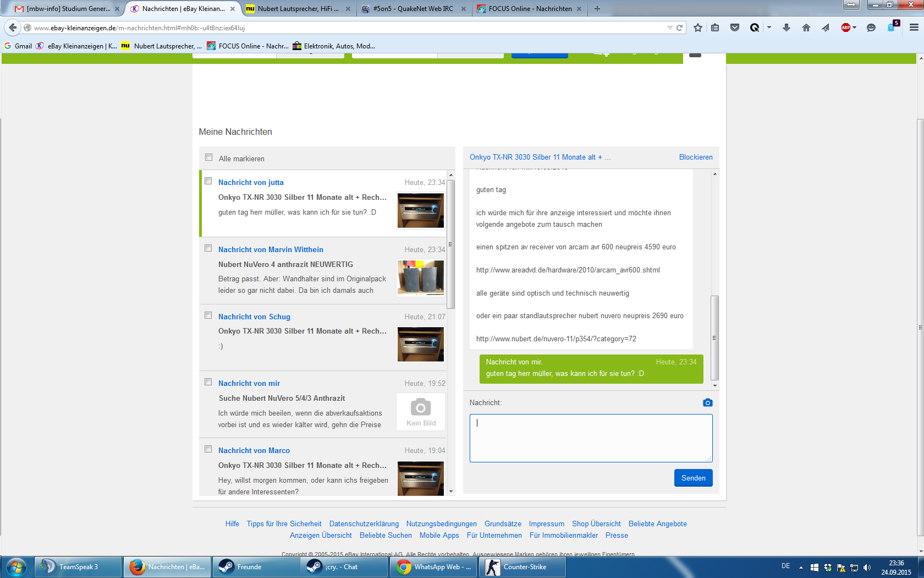
Task: Go to the Firefox home page icon
Action: [x=806, y=28]
